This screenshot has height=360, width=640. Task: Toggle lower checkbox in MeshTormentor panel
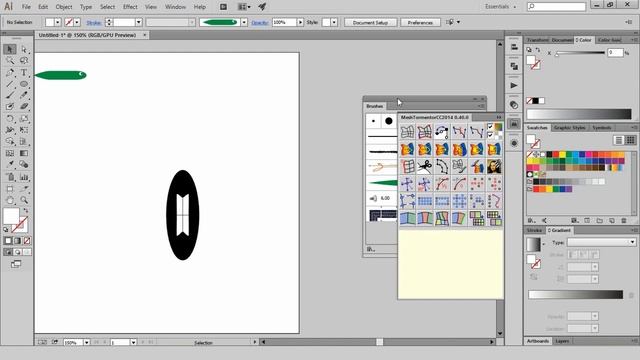tap(490, 135)
